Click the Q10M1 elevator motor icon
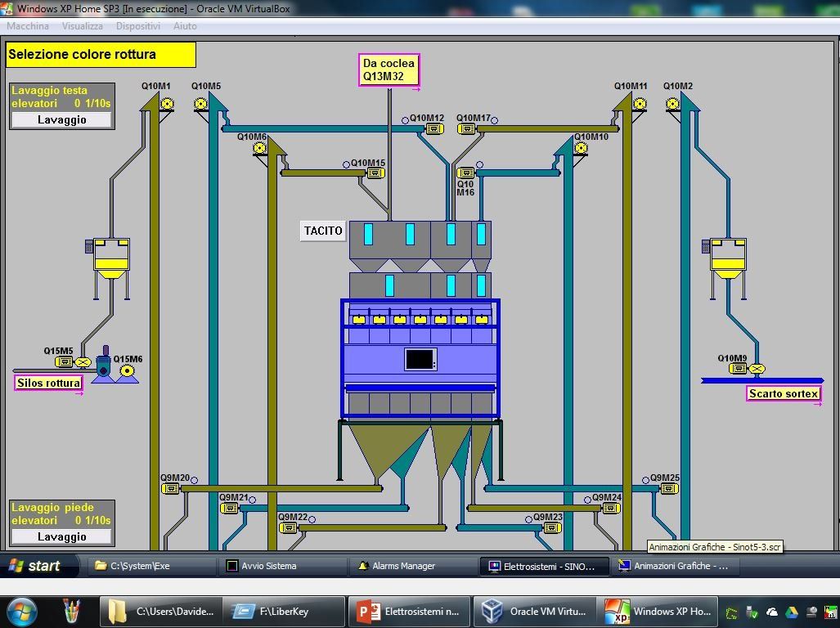Image resolution: width=840 pixels, height=628 pixels. (x=167, y=104)
